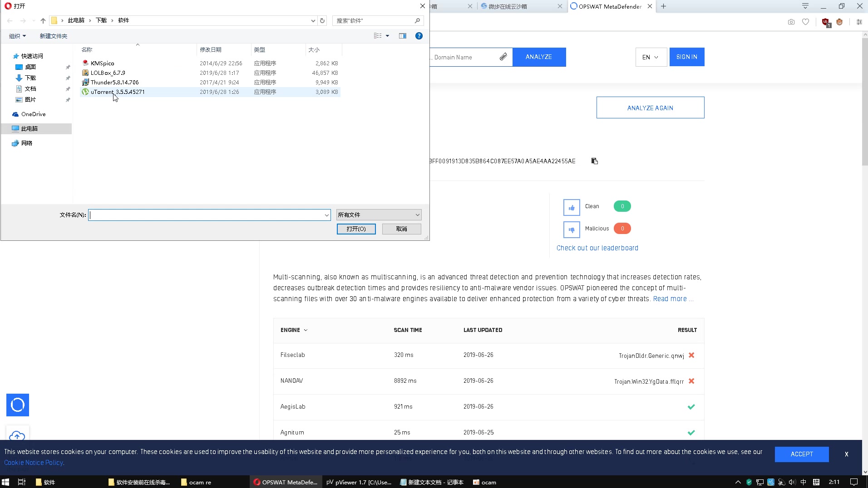Accept cookies with the ACCEPT button
The height and width of the screenshot is (488, 868).
click(x=801, y=454)
